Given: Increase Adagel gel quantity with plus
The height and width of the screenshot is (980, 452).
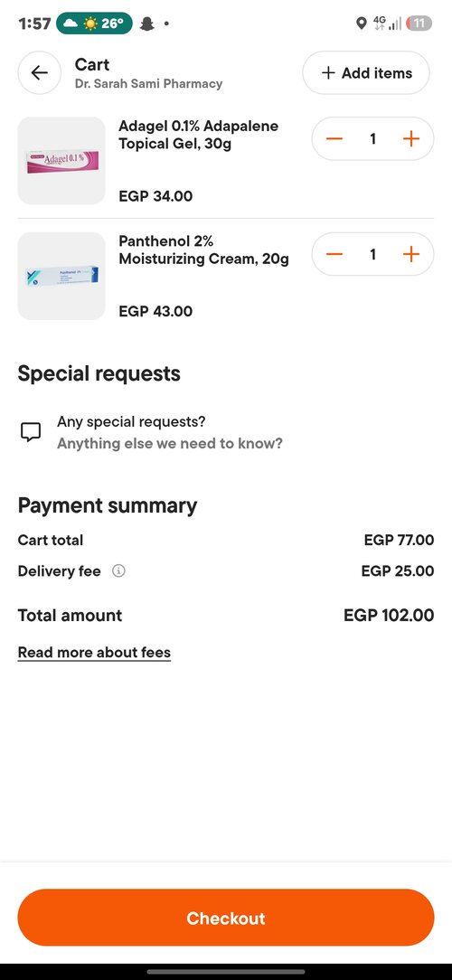Looking at the screenshot, I should [410, 138].
